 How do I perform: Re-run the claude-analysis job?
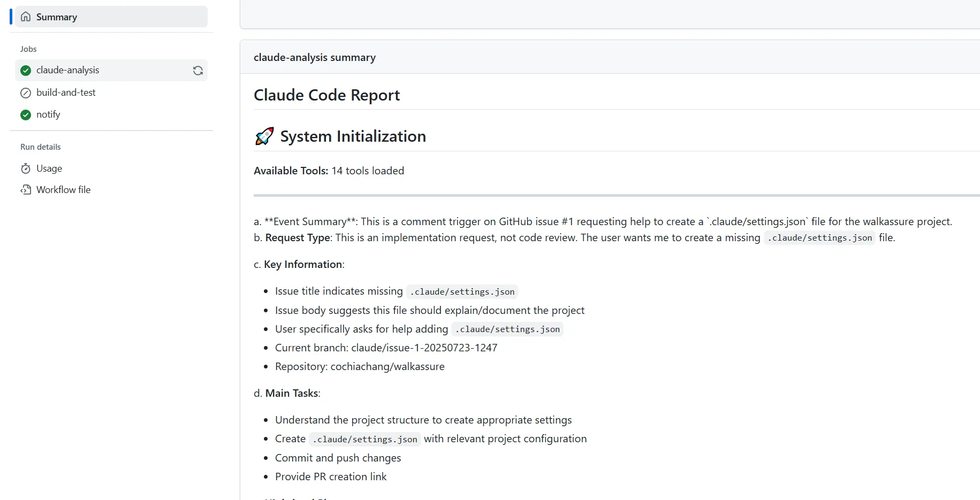coord(198,71)
